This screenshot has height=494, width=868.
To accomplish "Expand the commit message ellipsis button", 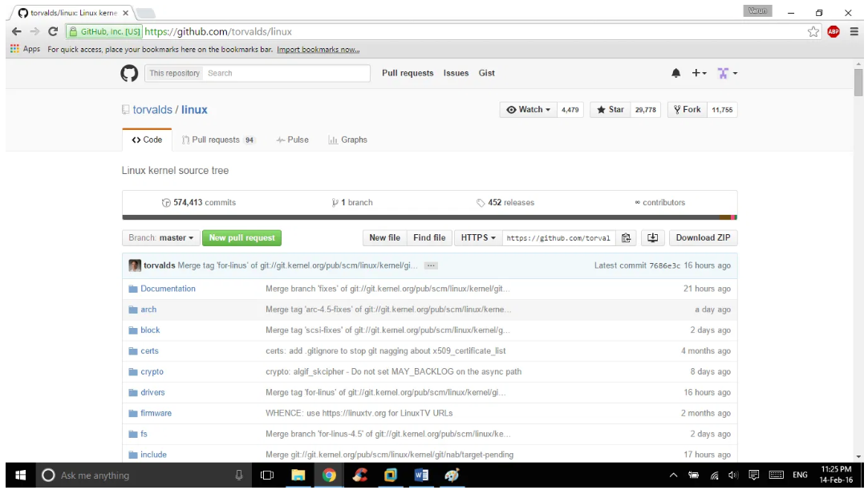I will (x=431, y=265).
